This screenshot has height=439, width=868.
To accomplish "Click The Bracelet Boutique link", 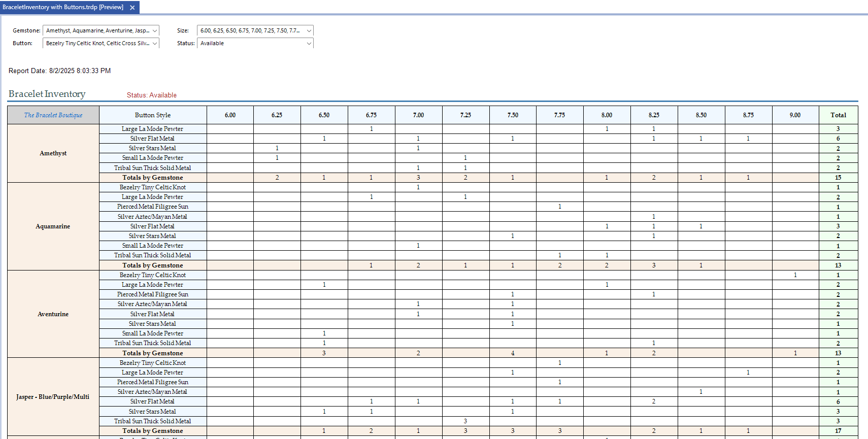I will click(x=53, y=115).
